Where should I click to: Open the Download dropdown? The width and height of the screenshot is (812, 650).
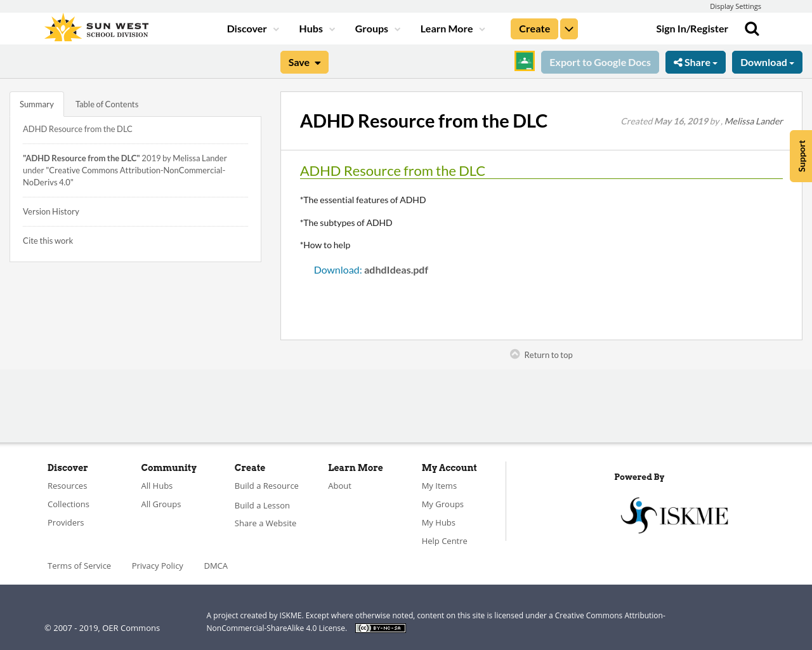(767, 61)
